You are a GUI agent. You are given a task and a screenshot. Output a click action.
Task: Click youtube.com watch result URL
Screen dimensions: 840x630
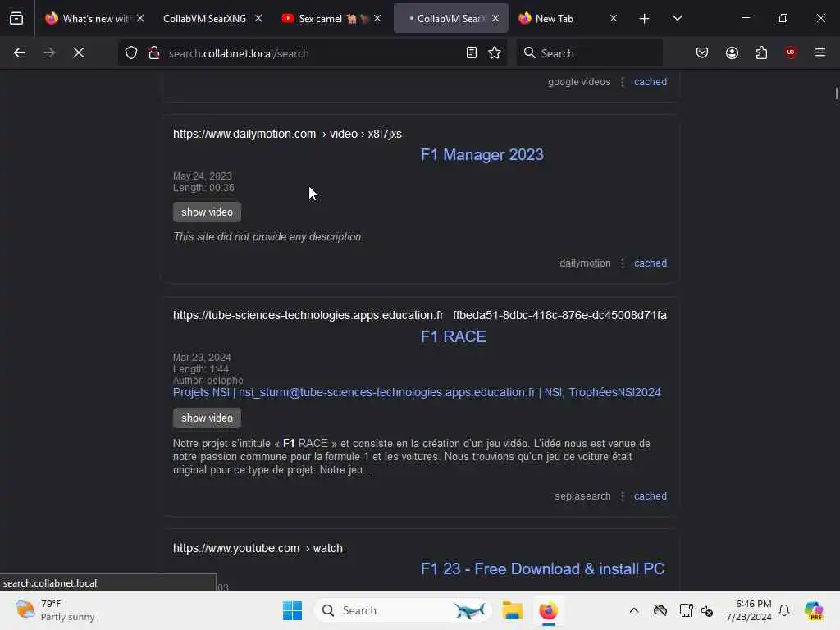[x=258, y=548]
